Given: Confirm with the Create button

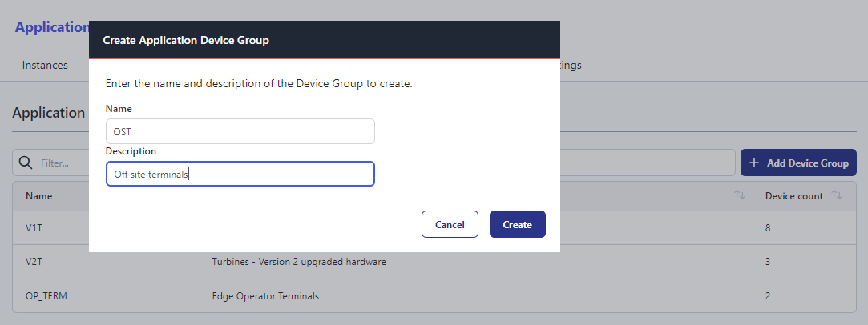Looking at the screenshot, I should point(517,224).
